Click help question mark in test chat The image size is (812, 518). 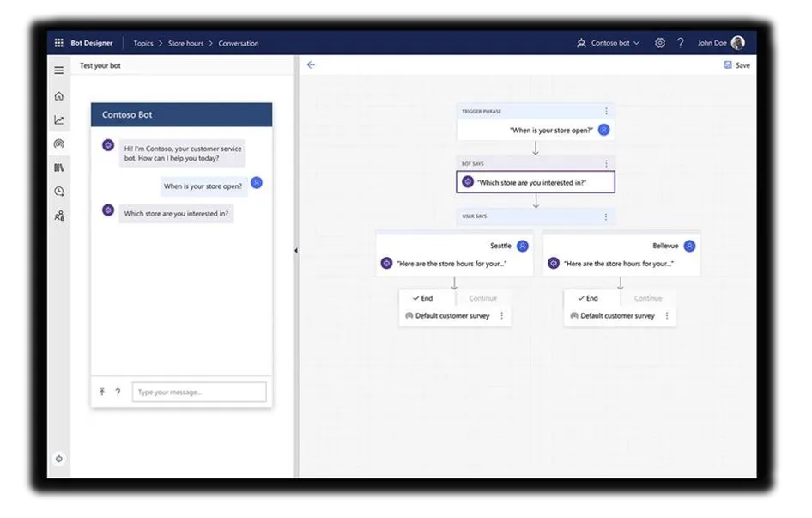tap(118, 392)
